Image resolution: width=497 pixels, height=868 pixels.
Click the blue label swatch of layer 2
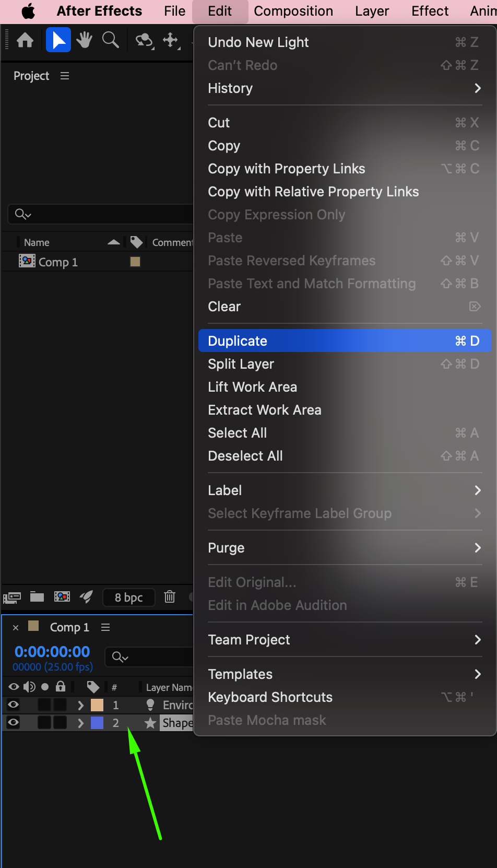pyautogui.click(x=97, y=723)
